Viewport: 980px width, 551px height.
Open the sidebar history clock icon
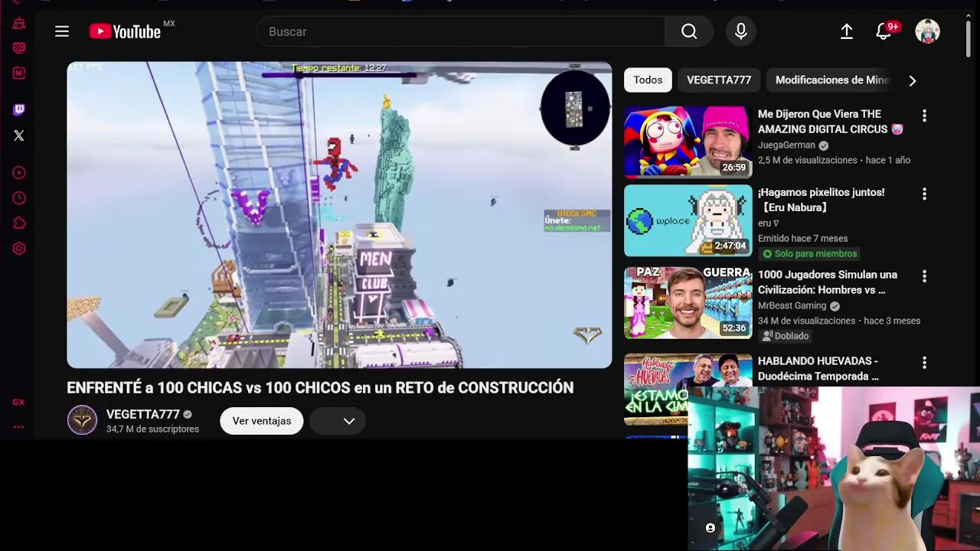(19, 198)
